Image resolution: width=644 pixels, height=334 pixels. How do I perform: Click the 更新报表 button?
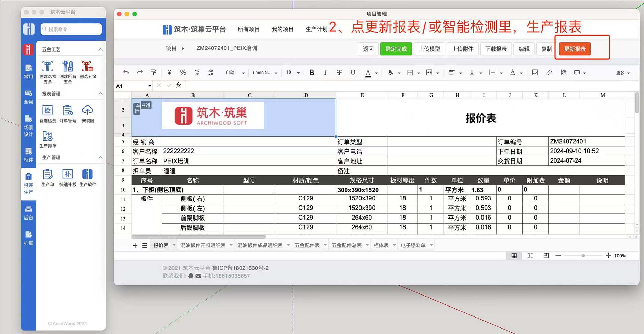[x=575, y=49]
